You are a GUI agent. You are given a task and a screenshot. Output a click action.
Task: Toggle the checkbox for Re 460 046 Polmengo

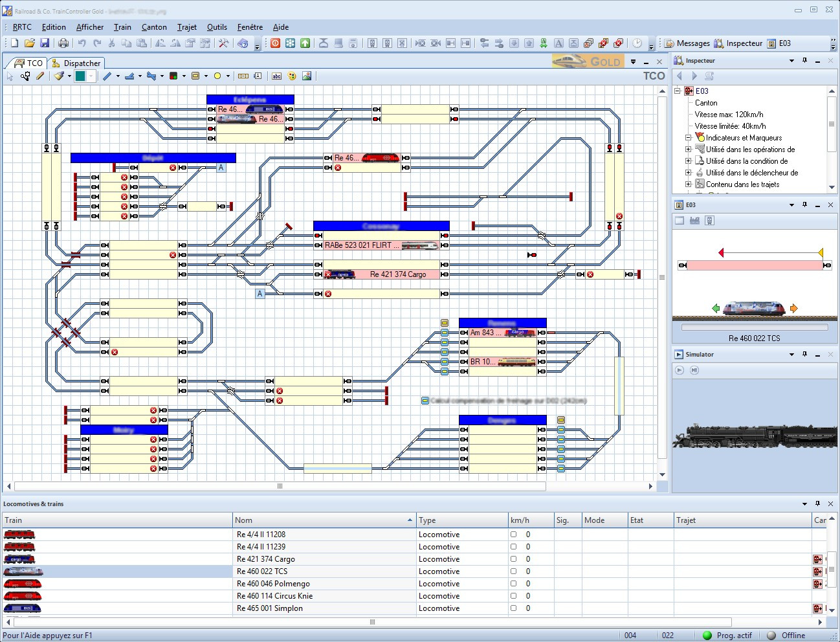click(513, 584)
